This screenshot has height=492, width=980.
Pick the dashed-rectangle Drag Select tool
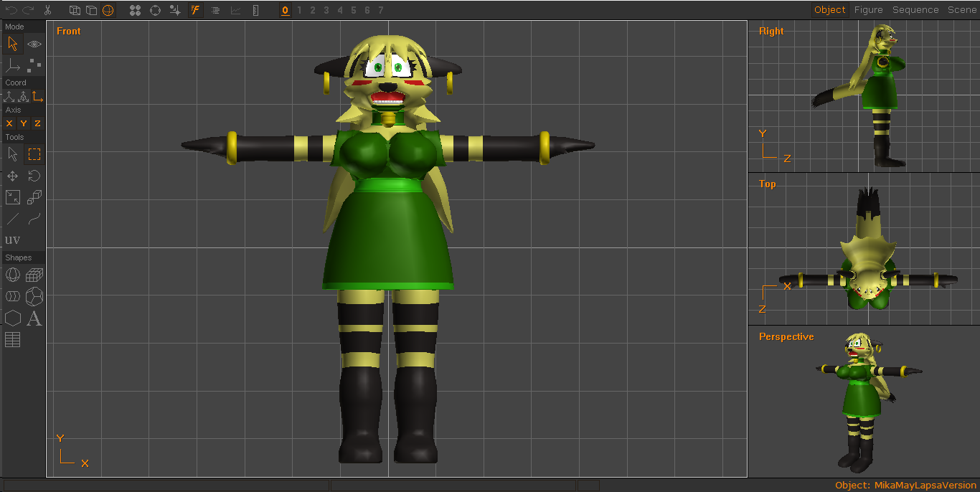[x=34, y=153]
